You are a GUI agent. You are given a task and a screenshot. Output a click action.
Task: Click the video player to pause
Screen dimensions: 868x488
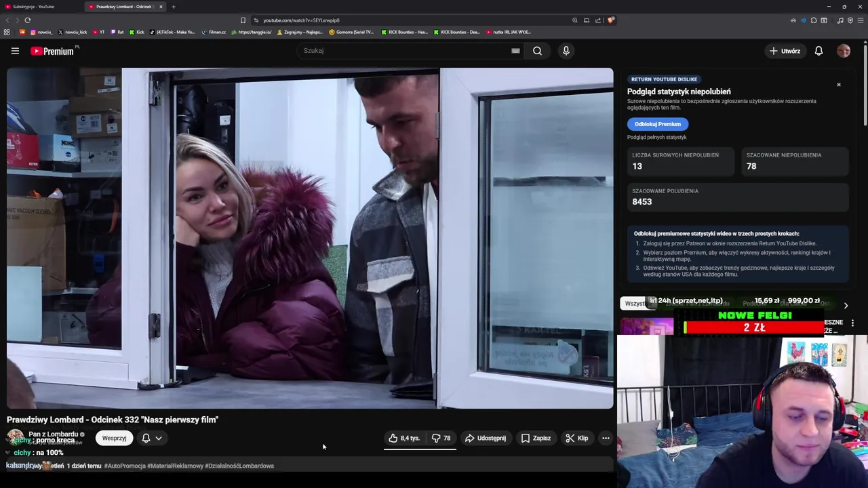click(310, 238)
